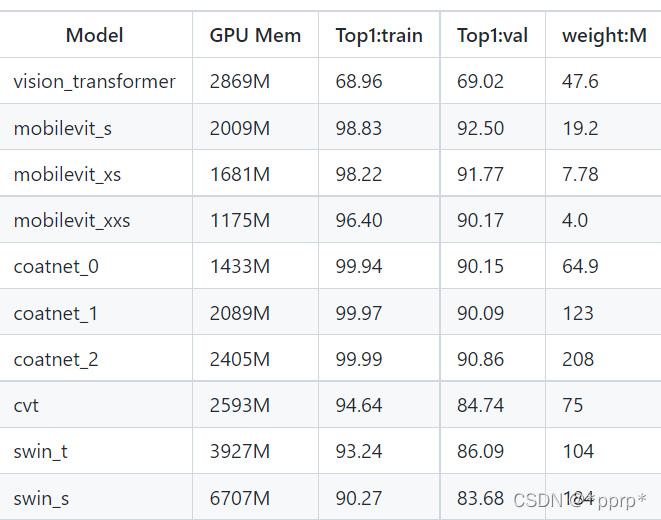Click the coatnet_2 model cell
This screenshot has height=520, width=661.
click(x=56, y=359)
